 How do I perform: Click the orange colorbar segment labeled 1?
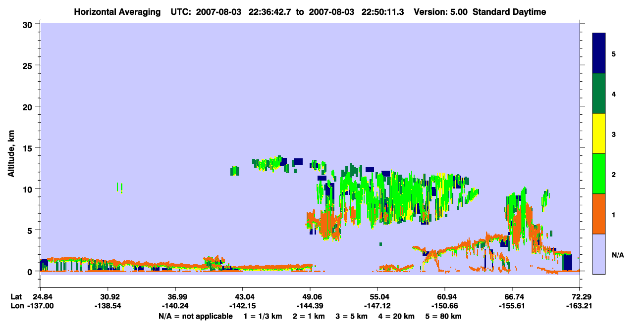click(x=599, y=214)
